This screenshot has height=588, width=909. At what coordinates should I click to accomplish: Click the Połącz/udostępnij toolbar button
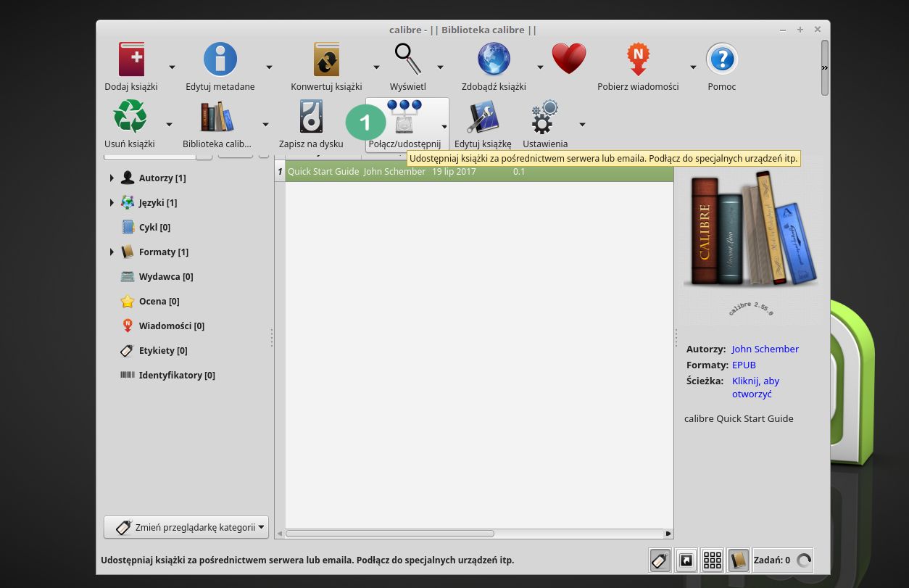tap(407, 124)
